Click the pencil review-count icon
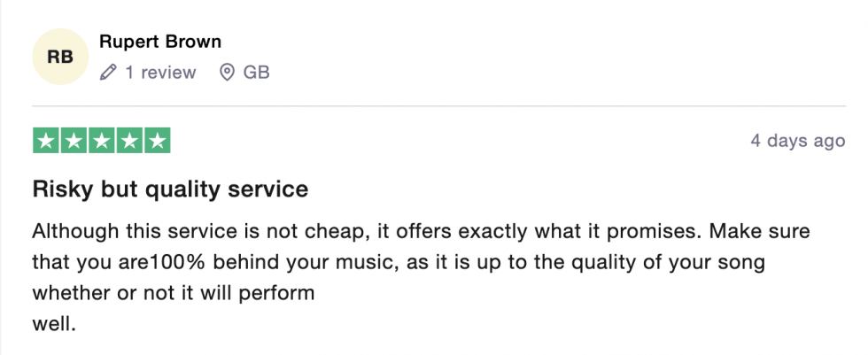Viewport: 868px width, 355px height. 108,73
